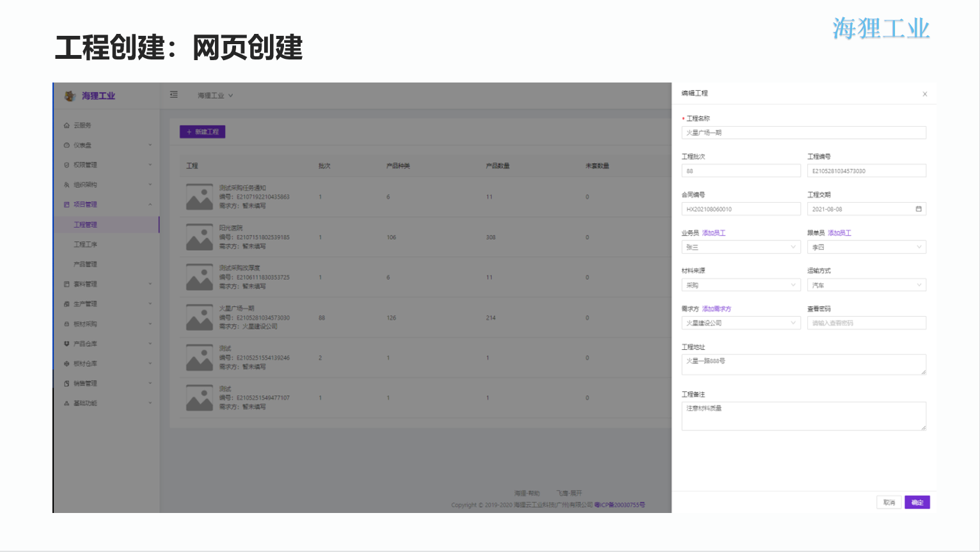The width and height of the screenshot is (980, 552).
Task: Click the 基础功能 sidebar icon
Action: click(x=67, y=404)
